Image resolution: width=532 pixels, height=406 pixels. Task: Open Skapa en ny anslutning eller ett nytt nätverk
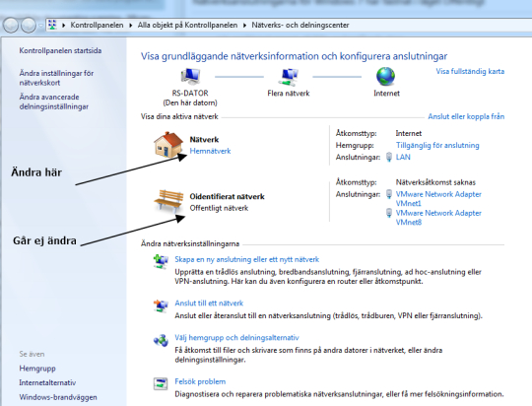(247, 259)
